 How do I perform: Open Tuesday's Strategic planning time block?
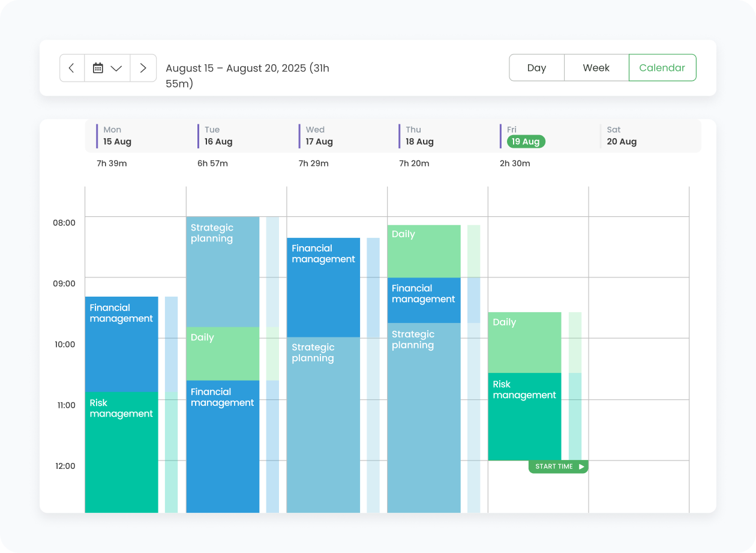[x=223, y=271]
